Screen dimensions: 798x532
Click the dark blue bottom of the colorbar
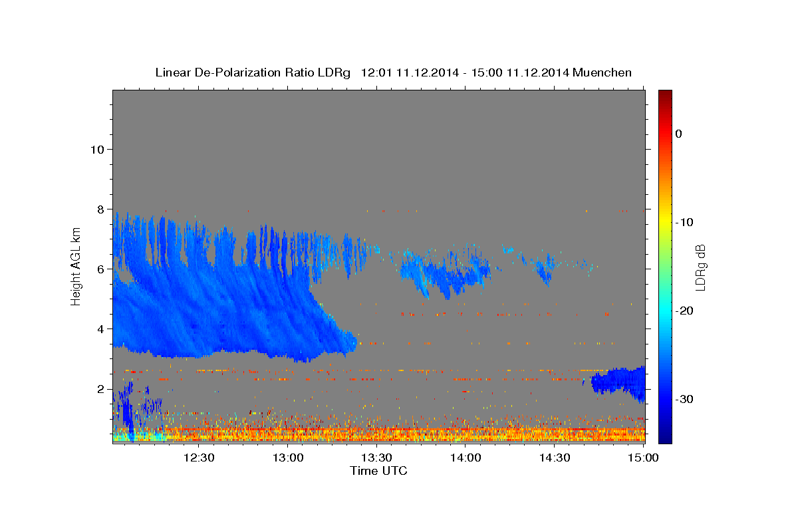pos(665,436)
